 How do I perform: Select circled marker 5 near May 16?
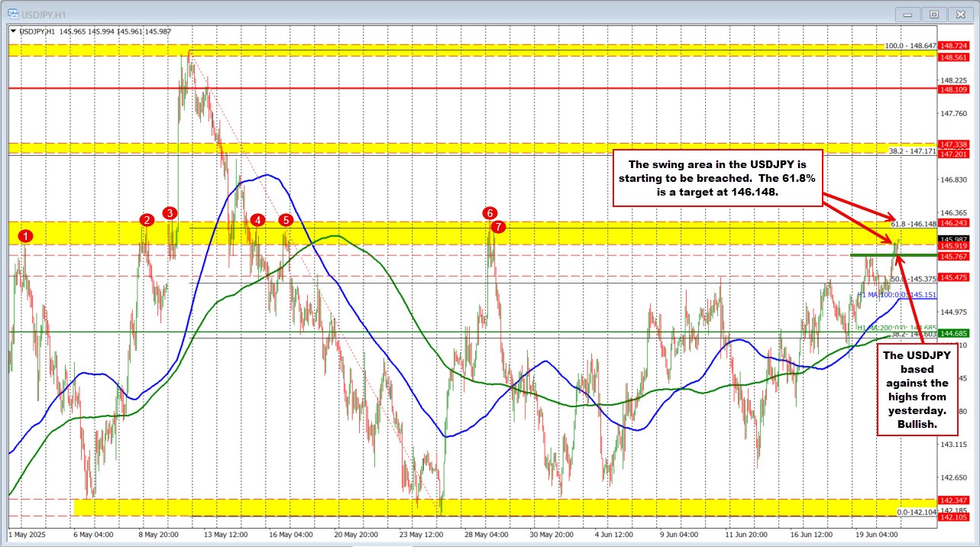(285, 220)
